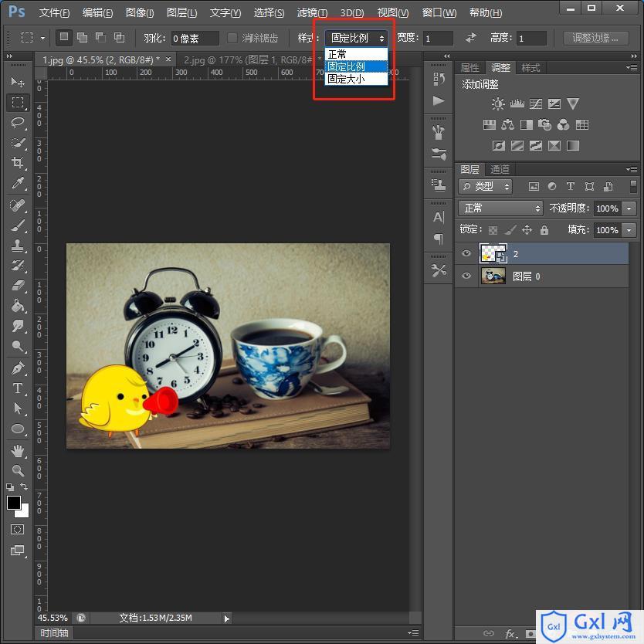The image size is (644, 644).
Task: Click the 调整边缘 button
Action: [595, 38]
